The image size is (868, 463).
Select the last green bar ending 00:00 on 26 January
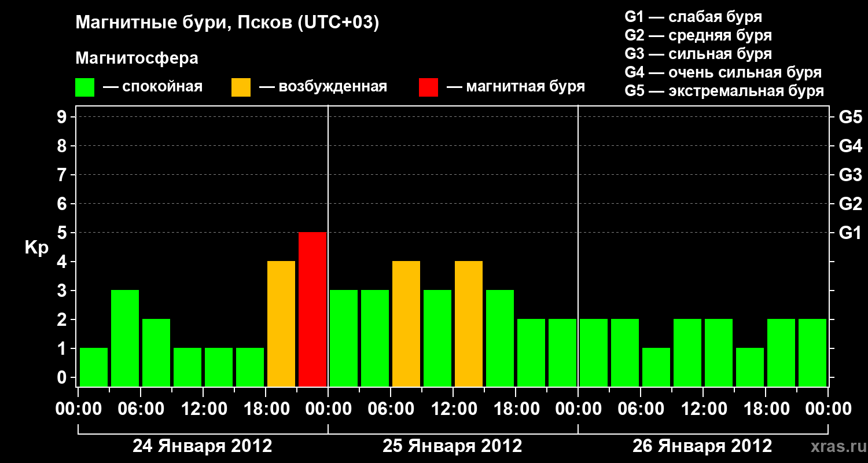click(x=812, y=353)
